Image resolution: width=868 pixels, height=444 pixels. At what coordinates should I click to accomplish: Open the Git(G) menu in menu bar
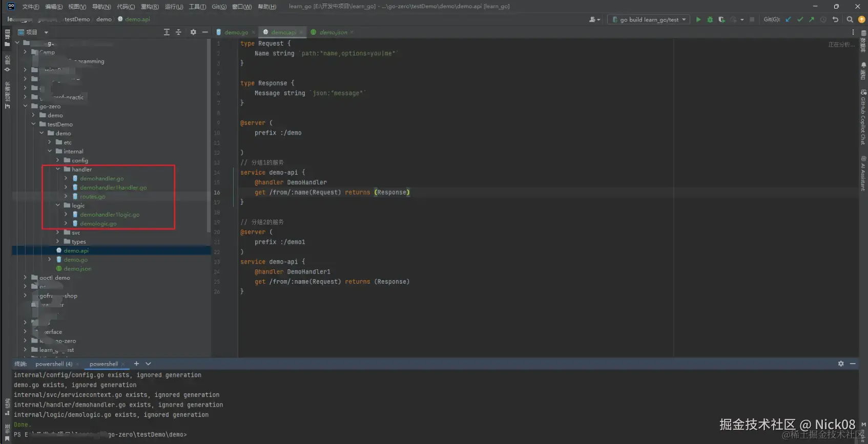[219, 7]
